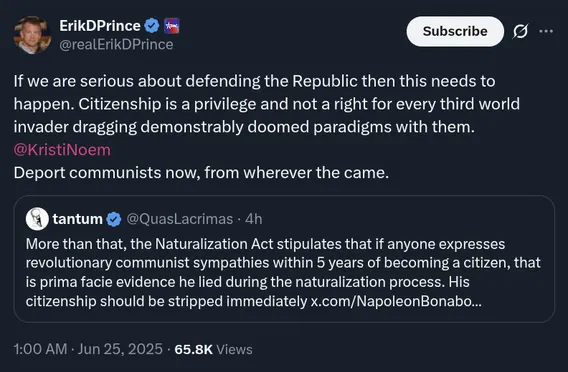This screenshot has width=568, height=372.
Task: Click the 1:00 AM · Jun 25, 2025 timestamp
Action: 88,349
